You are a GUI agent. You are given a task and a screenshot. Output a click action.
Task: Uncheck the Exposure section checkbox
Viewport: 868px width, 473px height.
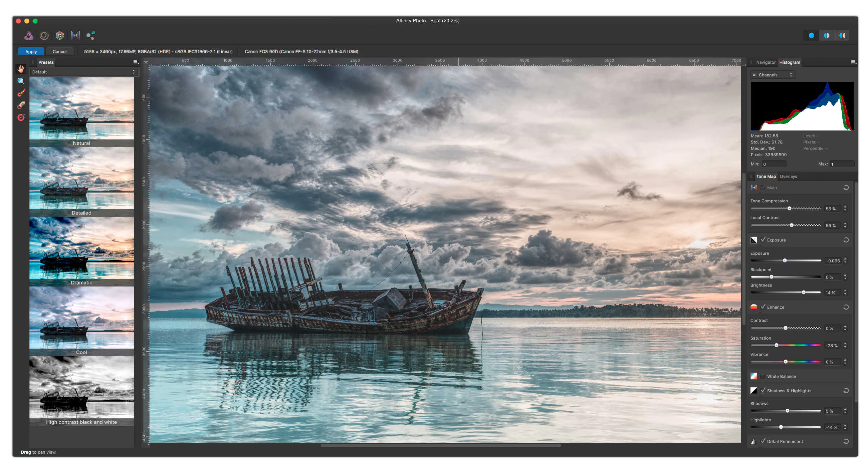tap(763, 240)
